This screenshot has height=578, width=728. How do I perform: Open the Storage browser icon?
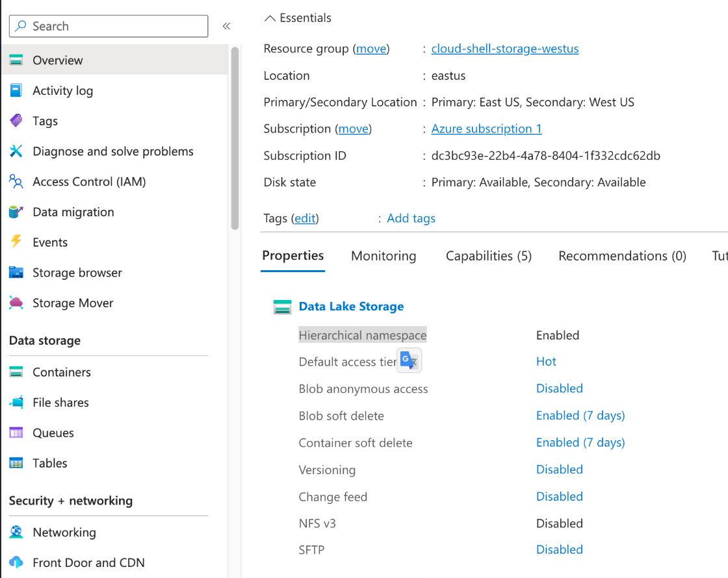[16, 273]
